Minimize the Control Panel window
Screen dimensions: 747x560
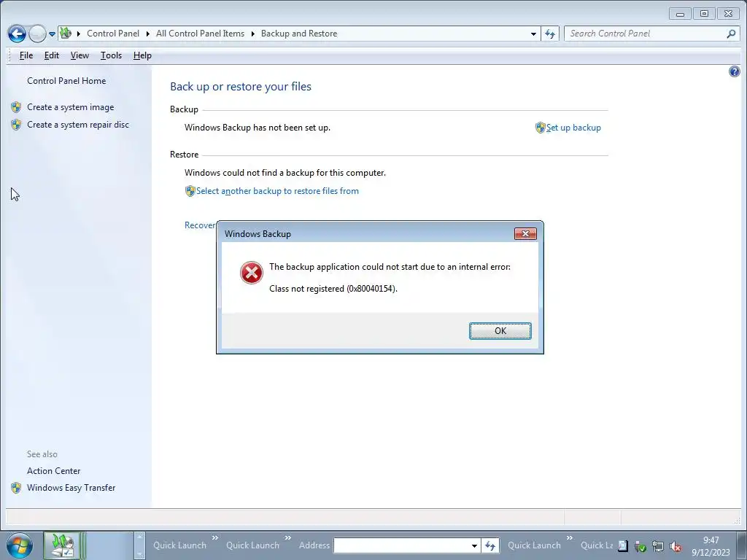click(x=680, y=14)
